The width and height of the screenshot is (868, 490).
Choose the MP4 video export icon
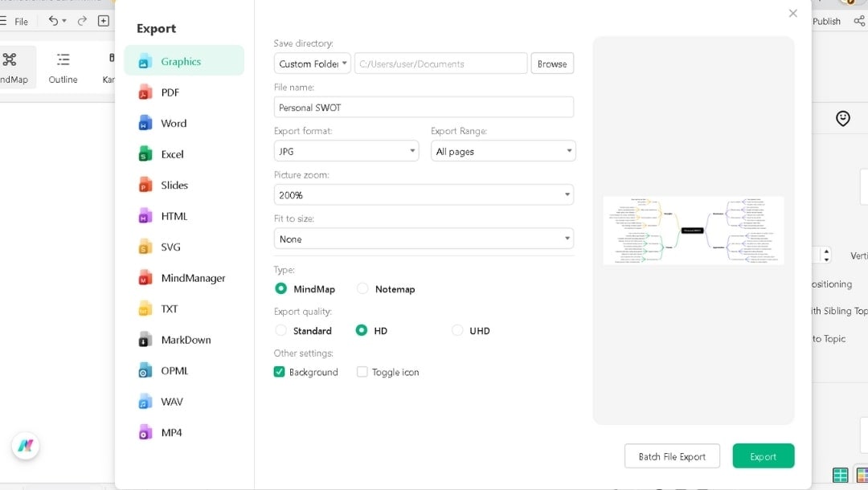click(145, 433)
